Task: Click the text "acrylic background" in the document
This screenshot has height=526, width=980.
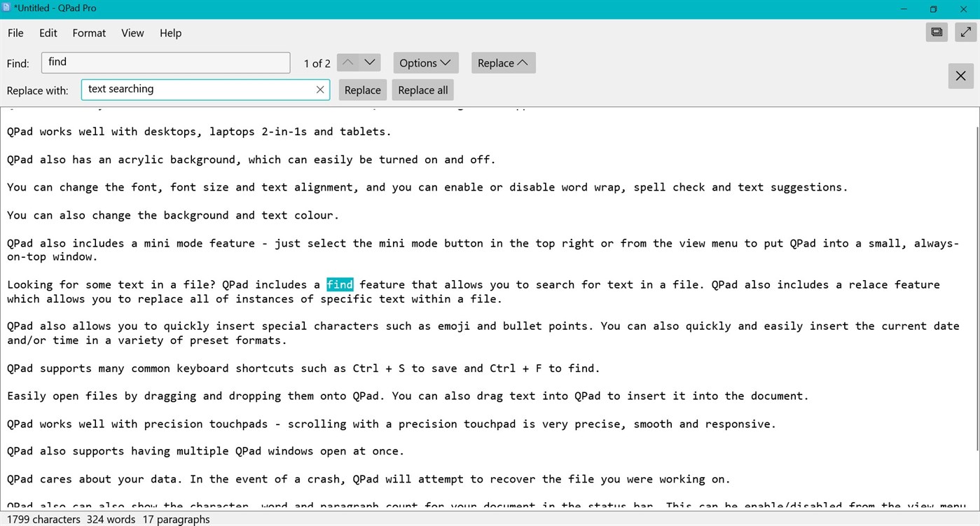Action: (x=179, y=160)
